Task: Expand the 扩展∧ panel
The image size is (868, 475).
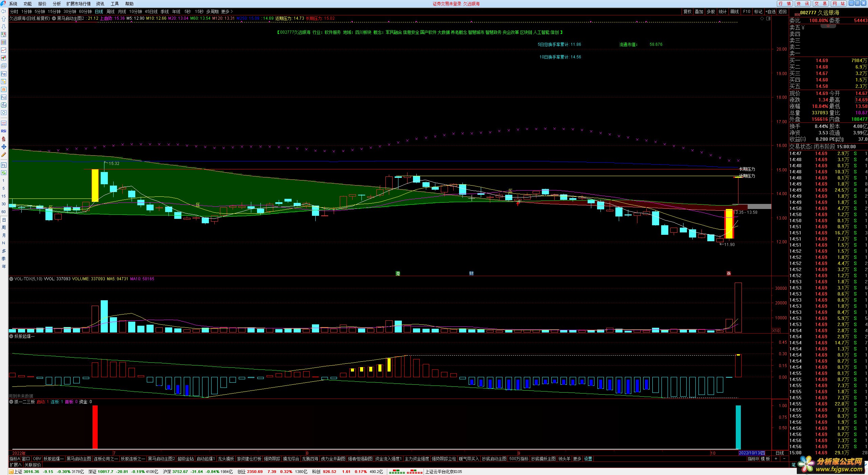Action: point(16,465)
